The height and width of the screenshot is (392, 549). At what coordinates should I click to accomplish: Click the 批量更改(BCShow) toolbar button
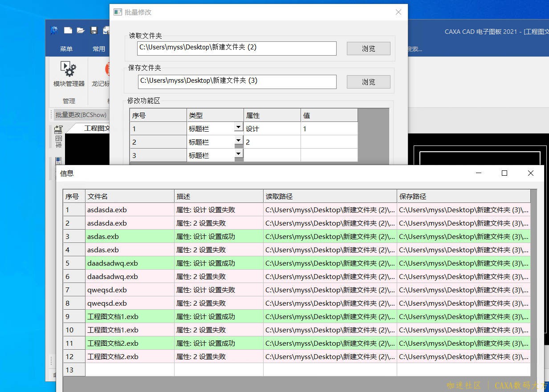81,115
